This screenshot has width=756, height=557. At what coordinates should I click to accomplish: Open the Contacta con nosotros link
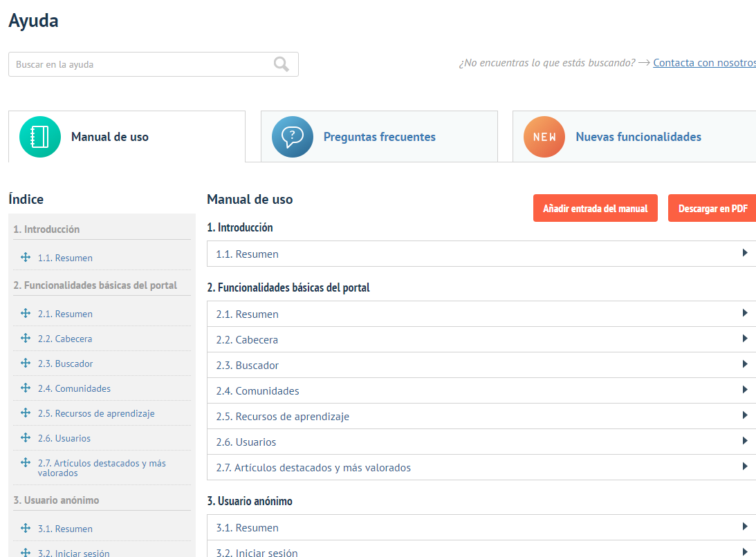[x=703, y=62]
